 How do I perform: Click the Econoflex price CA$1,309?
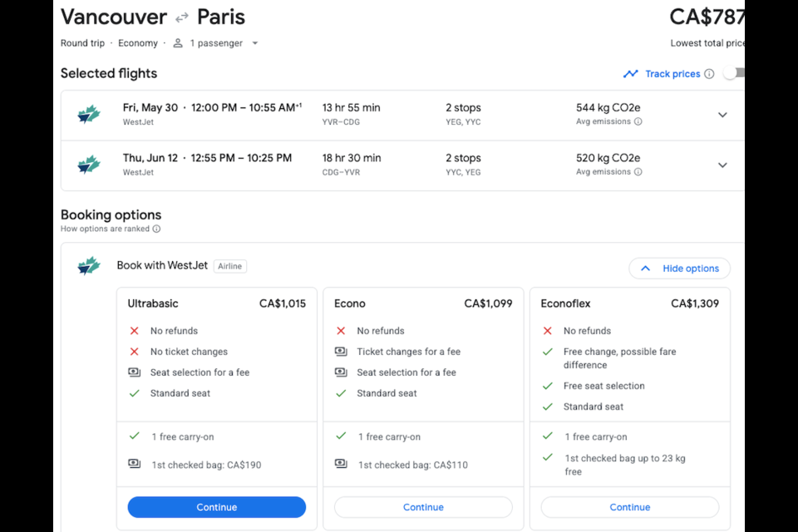695,304
